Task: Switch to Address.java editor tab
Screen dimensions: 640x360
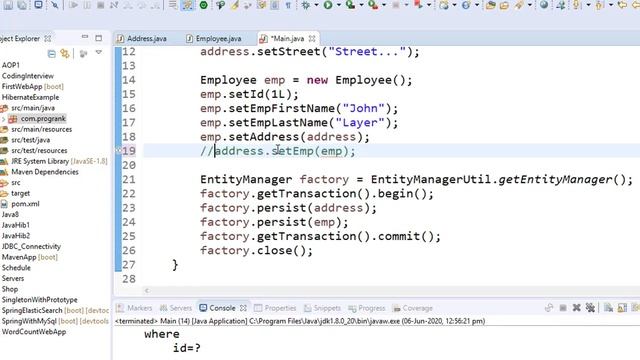Action: (x=142, y=38)
